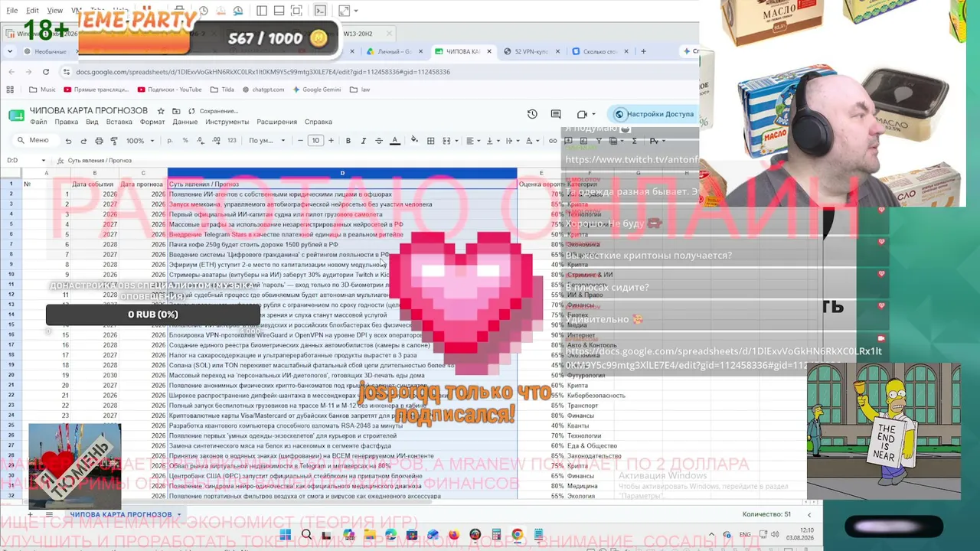
Task: Open the Подписки - YouTube bookmark
Action: (x=168, y=90)
